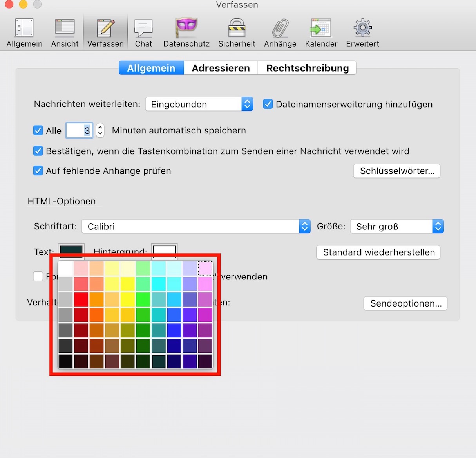Pick the black swatch in bottom row

[x=65, y=361]
